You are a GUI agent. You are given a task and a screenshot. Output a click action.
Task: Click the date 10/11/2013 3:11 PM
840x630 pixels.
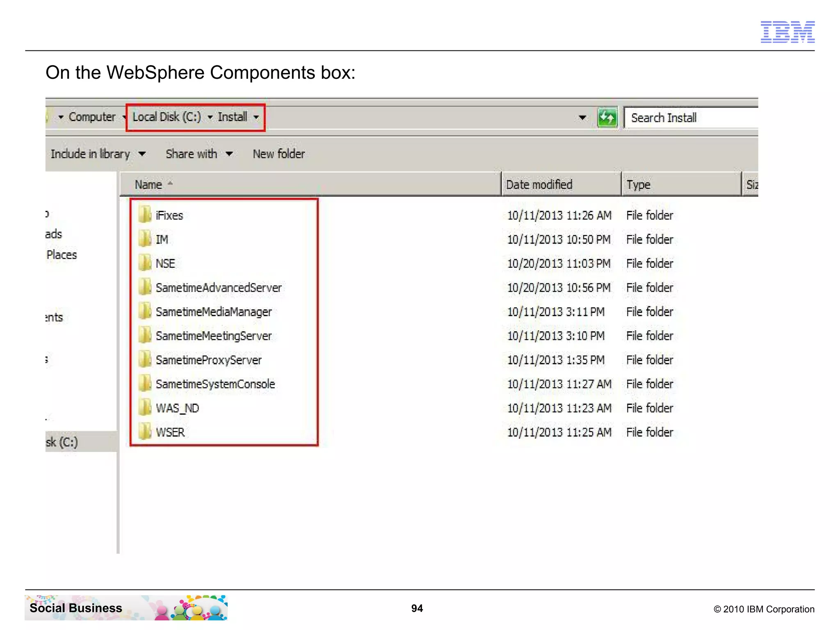pos(556,312)
